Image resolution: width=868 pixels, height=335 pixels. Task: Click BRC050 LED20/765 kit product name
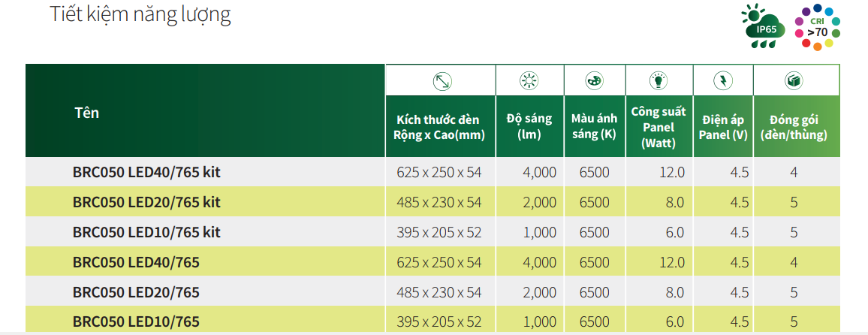(x=146, y=202)
